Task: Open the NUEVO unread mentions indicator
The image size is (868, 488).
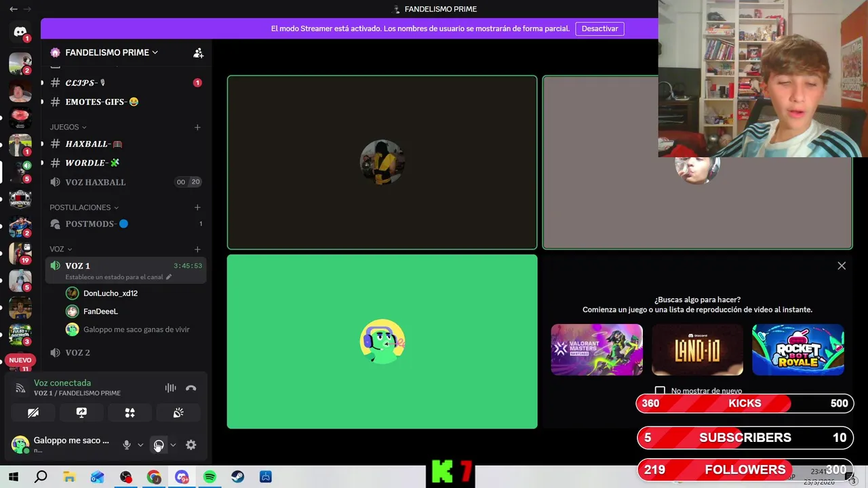Action: coord(20,360)
